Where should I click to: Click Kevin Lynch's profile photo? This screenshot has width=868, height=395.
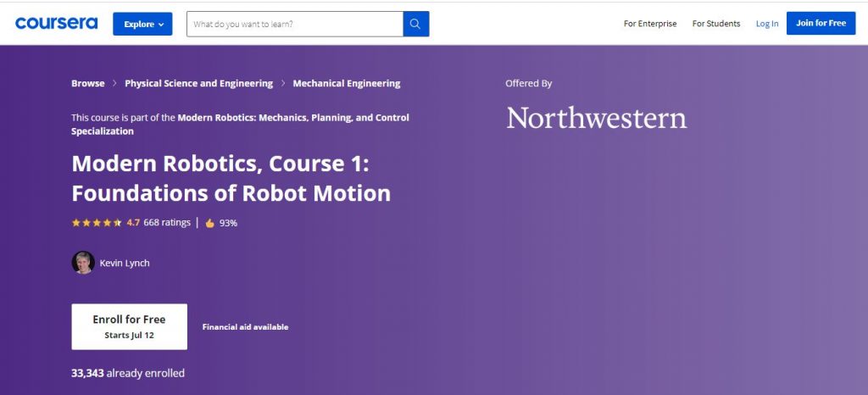pyautogui.click(x=83, y=263)
